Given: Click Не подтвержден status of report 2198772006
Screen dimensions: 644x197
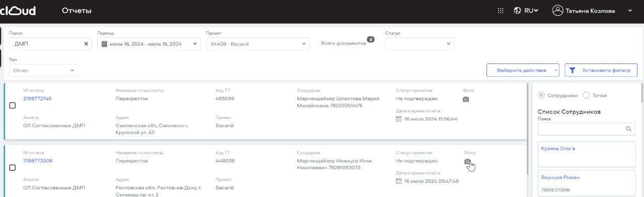Looking at the screenshot, I should (x=417, y=161).
